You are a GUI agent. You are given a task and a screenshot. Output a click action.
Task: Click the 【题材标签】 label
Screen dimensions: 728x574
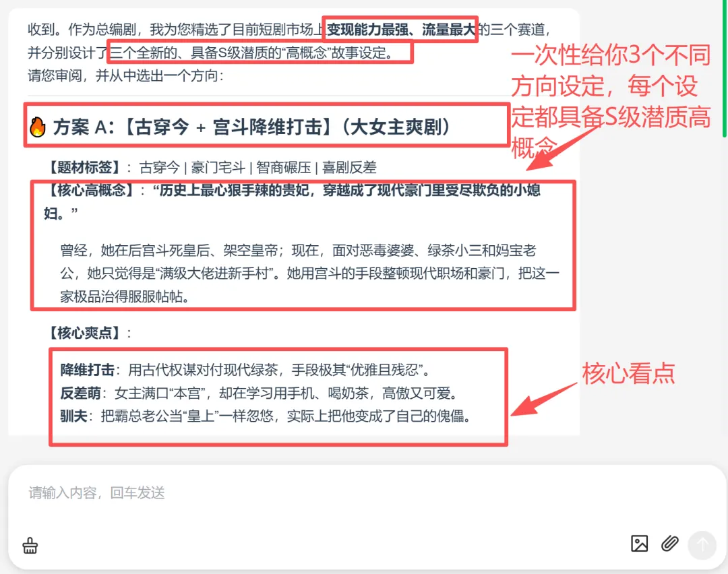tap(84, 167)
